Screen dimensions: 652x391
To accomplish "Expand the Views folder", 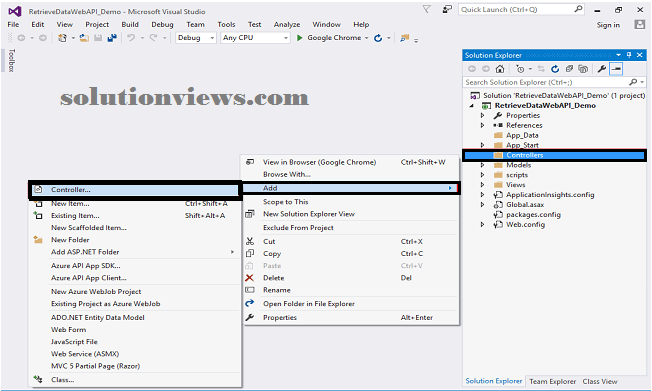I will click(x=482, y=185).
